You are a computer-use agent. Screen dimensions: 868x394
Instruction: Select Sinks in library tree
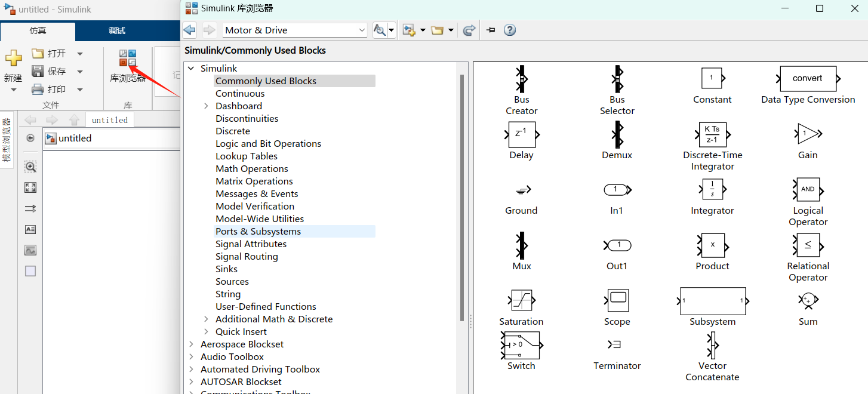pos(226,269)
